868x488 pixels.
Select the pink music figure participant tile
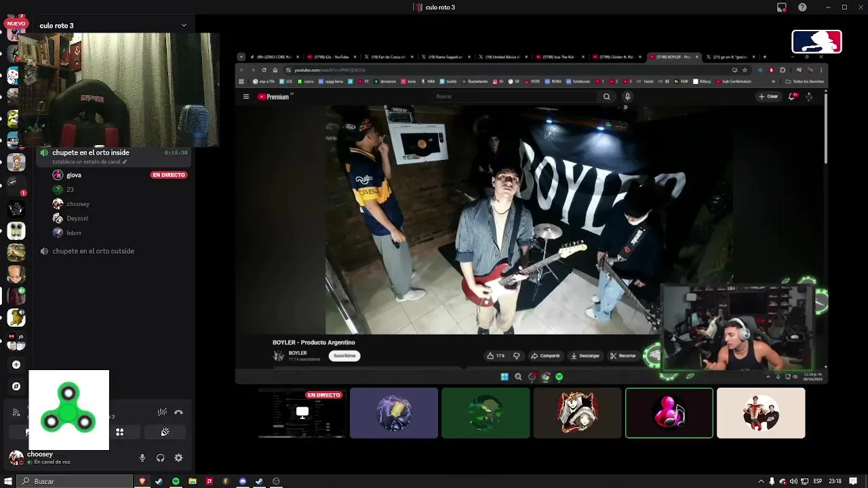tap(669, 413)
